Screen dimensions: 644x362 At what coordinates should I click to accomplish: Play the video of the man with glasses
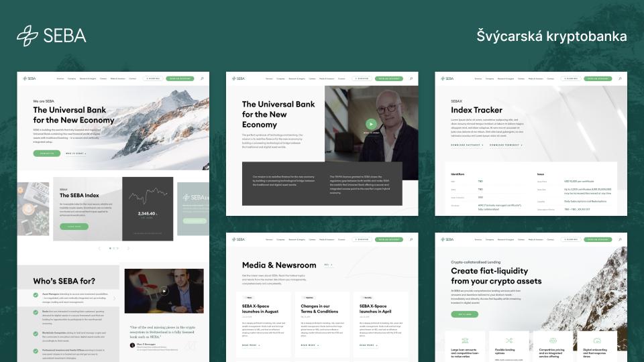click(371, 124)
